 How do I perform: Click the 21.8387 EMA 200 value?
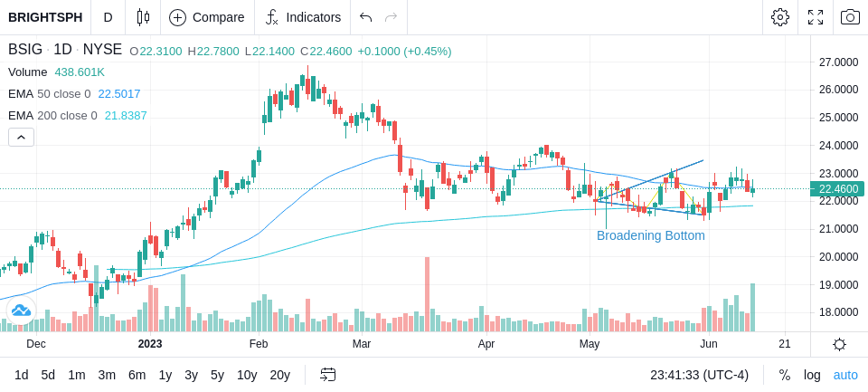(x=126, y=116)
